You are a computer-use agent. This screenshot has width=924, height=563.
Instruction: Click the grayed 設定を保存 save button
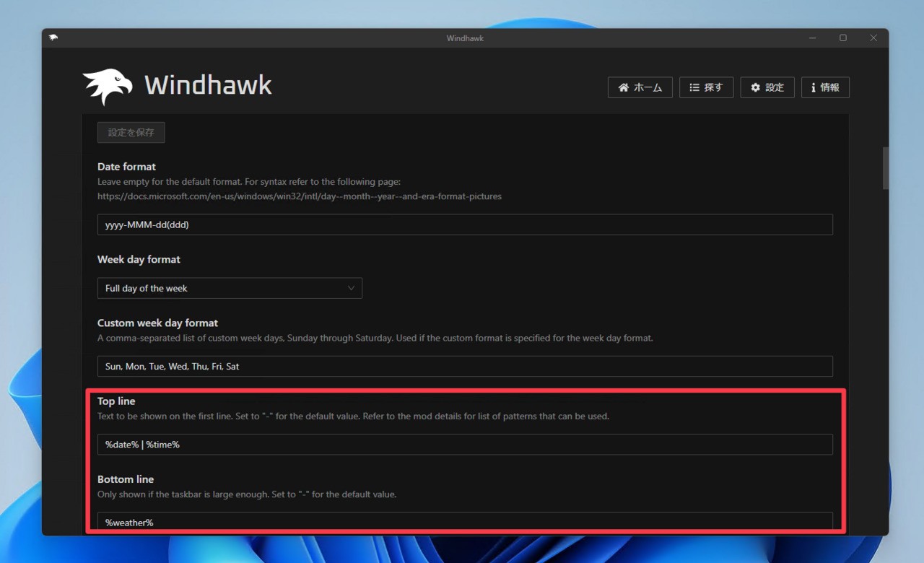131,133
